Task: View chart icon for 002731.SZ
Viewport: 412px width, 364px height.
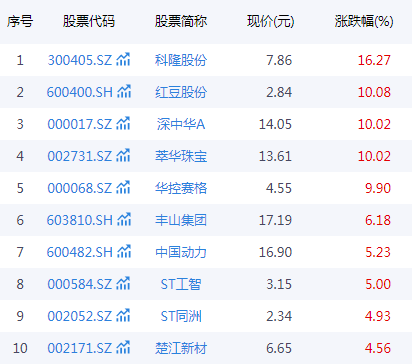Action: click(x=123, y=156)
